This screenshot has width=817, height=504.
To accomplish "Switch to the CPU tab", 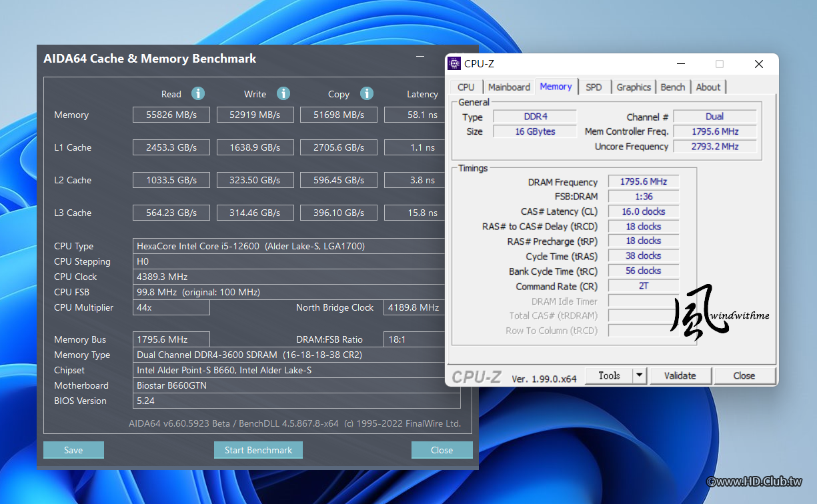I will coord(466,87).
